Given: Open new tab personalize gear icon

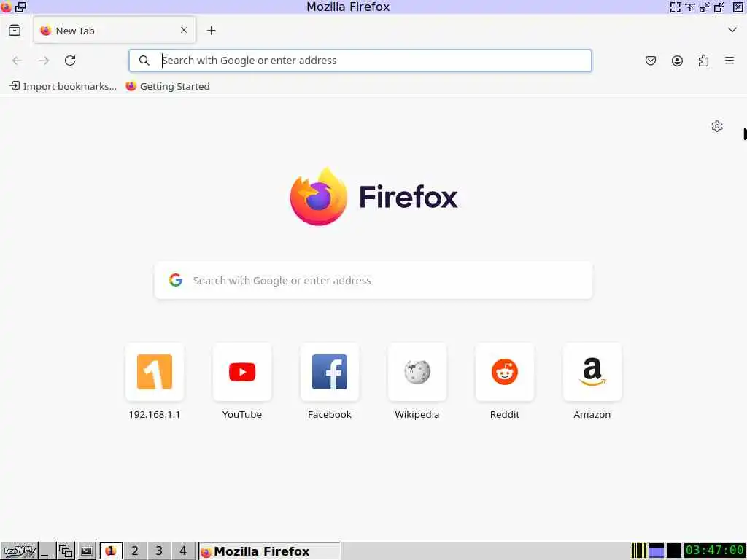Looking at the screenshot, I should [717, 126].
